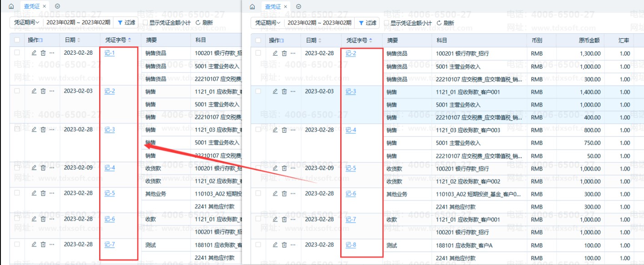Switch to 查凭证 tab in left window
The image size is (644, 265).
coord(32,6)
